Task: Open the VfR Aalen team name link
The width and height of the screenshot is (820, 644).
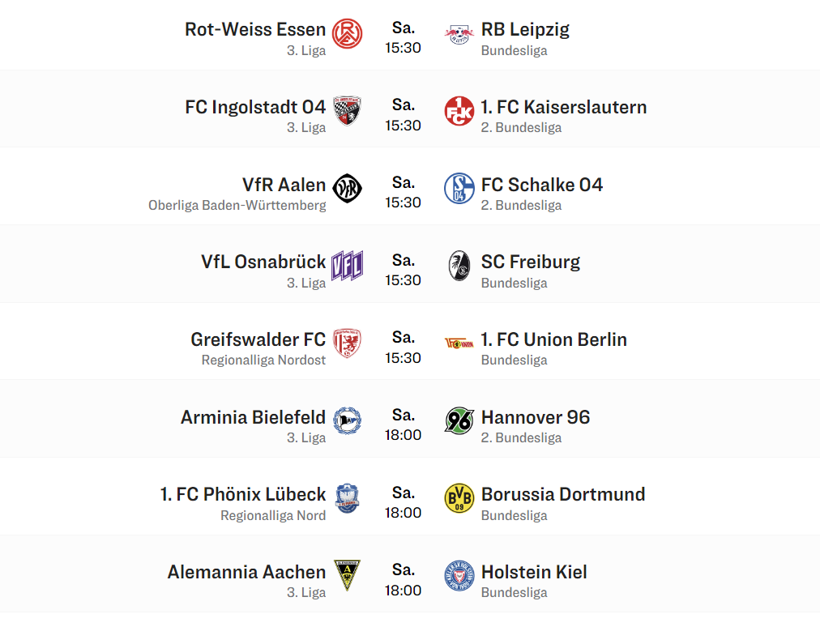Action: pyautogui.click(x=284, y=185)
